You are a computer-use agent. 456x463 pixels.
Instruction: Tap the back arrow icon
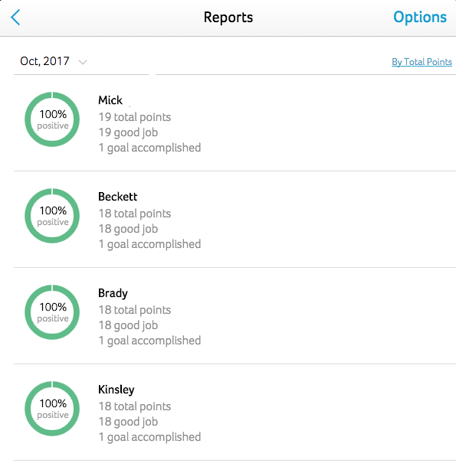click(15, 17)
